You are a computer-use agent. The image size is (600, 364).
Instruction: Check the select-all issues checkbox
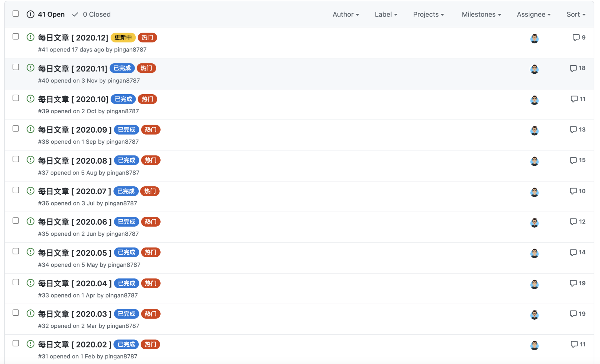[16, 14]
